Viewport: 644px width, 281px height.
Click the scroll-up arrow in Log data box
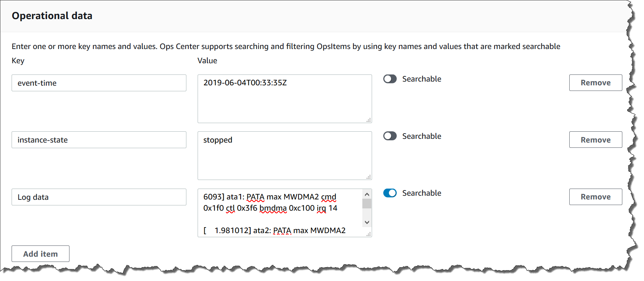(367, 194)
